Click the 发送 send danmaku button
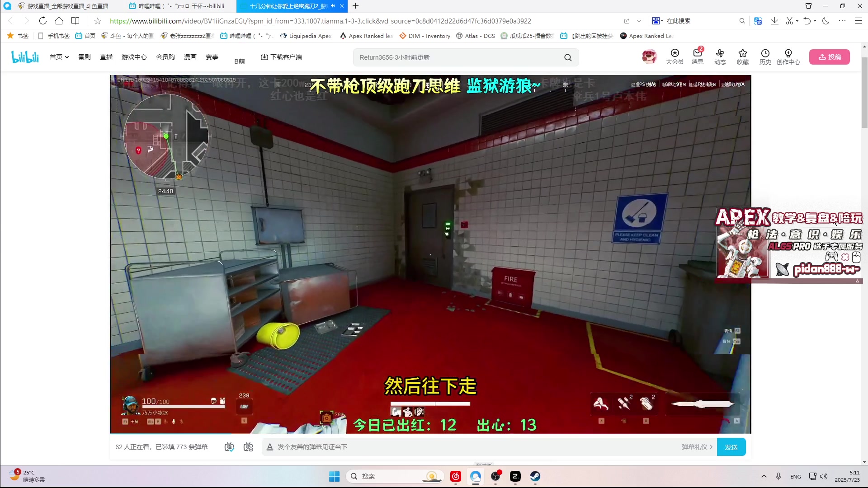This screenshot has height=488, width=868. (731, 447)
